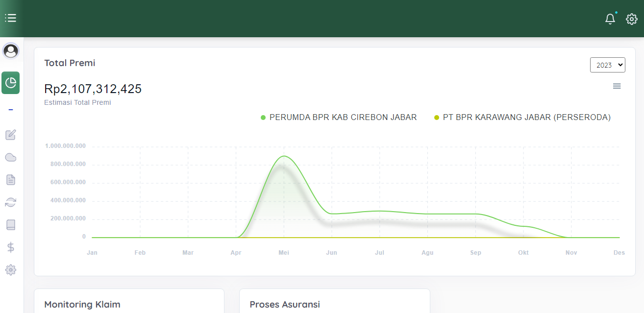Viewport: 644px width, 313px height.
Task: Open the sidebar settings gear icon
Action: [11, 270]
